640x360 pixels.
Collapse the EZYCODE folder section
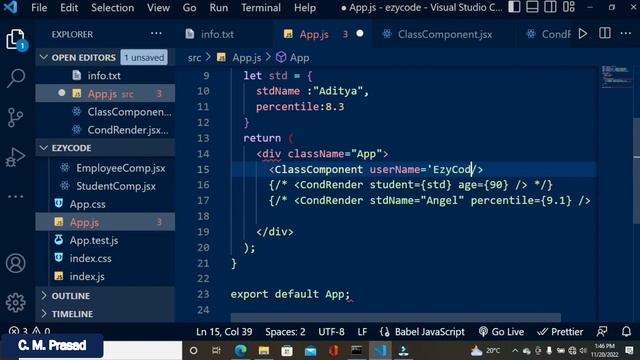click(x=105, y=148)
